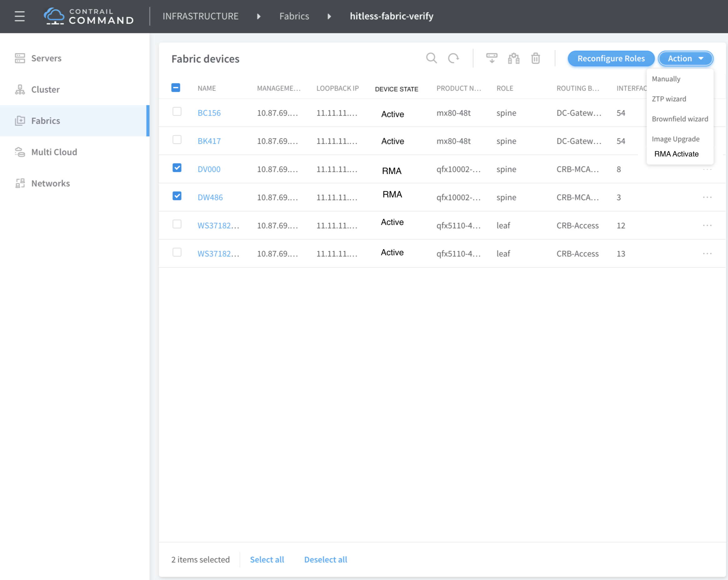Open the hamburger navigation menu
The image size is (728, 580).
[20, 16]
